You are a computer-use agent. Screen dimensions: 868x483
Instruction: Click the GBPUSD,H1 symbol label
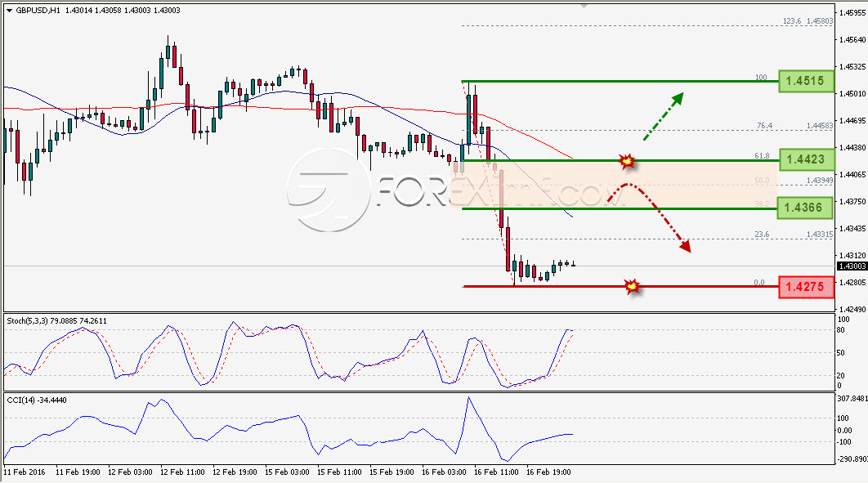pos(38,11)
